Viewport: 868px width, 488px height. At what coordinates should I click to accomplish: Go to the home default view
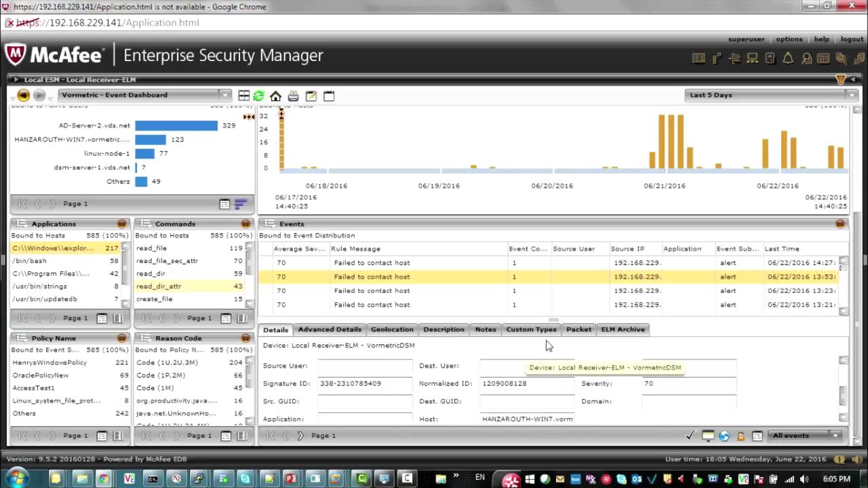pos(275,96)
